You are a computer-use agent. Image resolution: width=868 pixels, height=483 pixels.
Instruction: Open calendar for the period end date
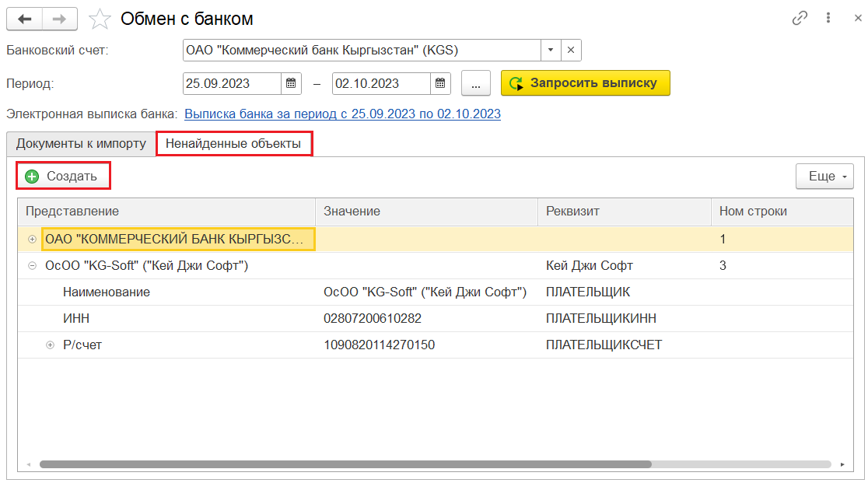(440, 83)
